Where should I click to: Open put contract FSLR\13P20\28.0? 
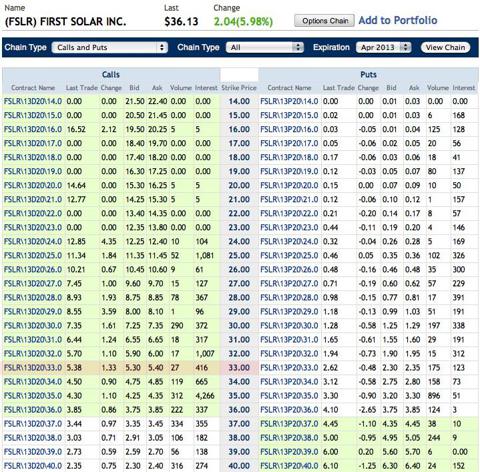pyautogui.click(x=289, y=298)
